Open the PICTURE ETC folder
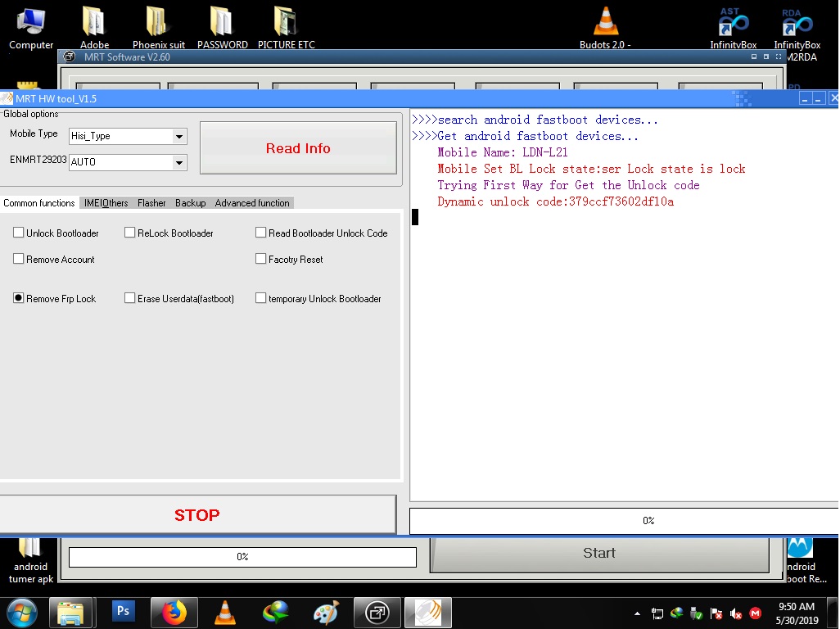The image size is (840, 629). pyautogui.click(x=286, y=28)
